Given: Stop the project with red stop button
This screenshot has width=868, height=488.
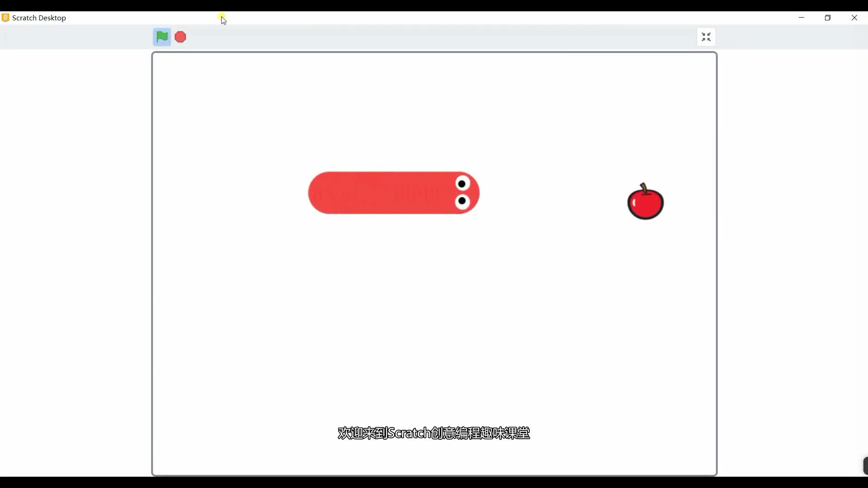Looking at the screenshot, I should point(180,37).
